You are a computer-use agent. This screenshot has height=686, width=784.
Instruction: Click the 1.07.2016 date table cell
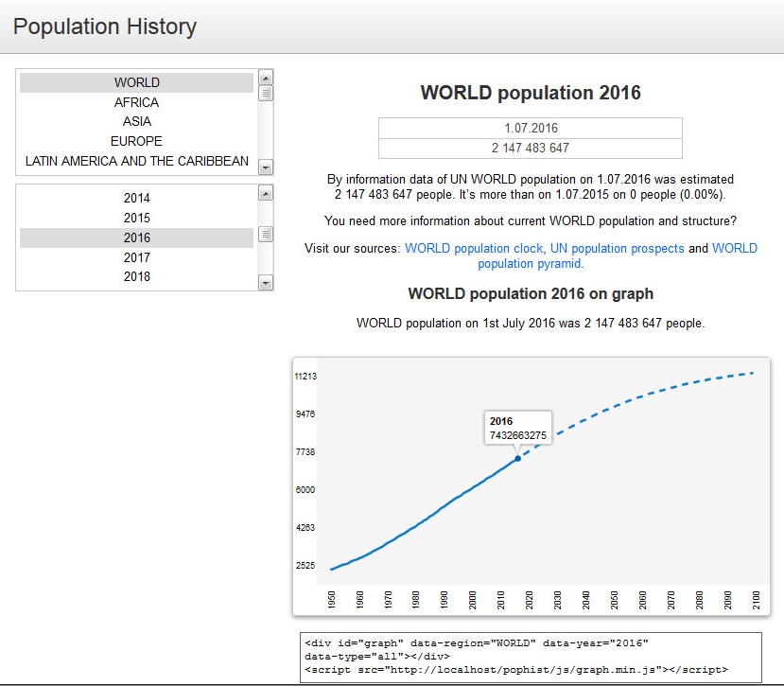(531, 128)
